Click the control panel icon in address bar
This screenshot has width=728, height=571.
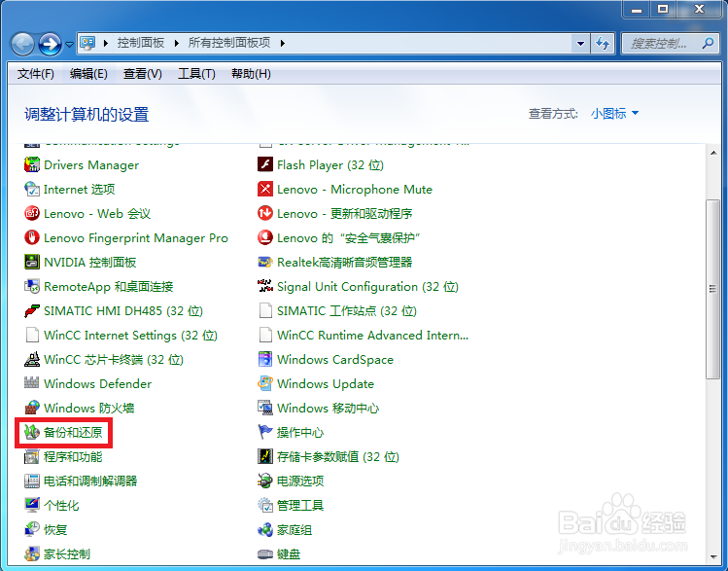[87, 43]
